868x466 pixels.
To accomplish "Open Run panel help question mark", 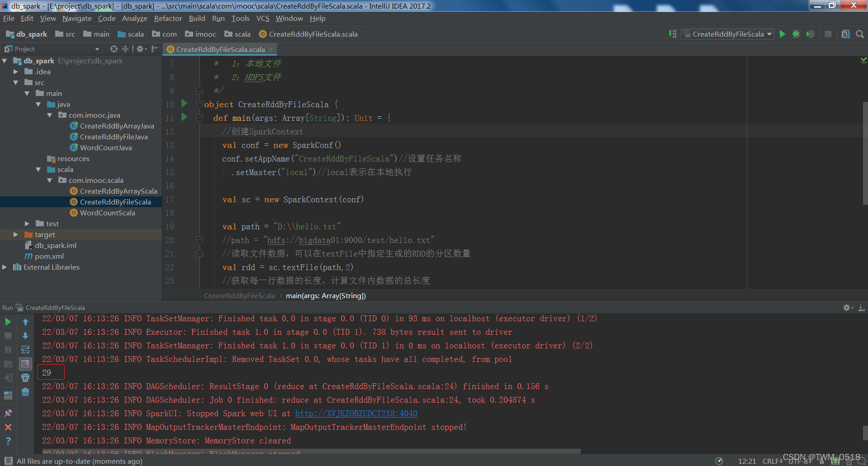I will (8, 441).
